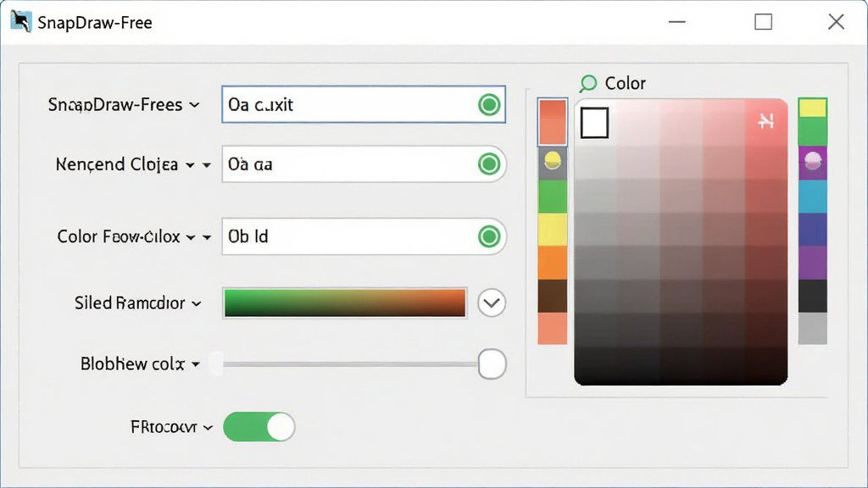This screenshot has width=868, height=488.
Task: Open the Nençend Clojea dropdown label
Action: [117, 164]
